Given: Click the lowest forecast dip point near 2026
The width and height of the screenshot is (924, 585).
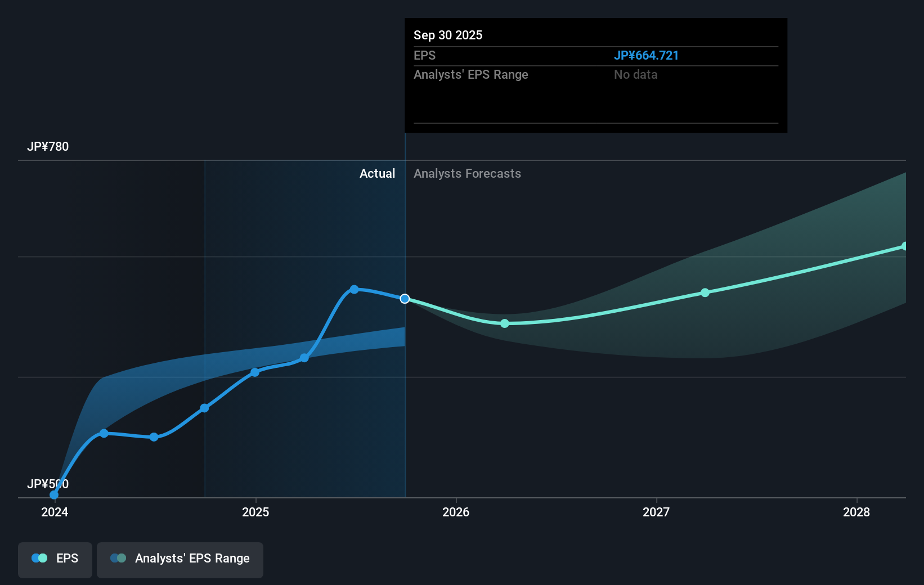Looking at the screenshot, I should pyautogui.click(x=504, y=323).
